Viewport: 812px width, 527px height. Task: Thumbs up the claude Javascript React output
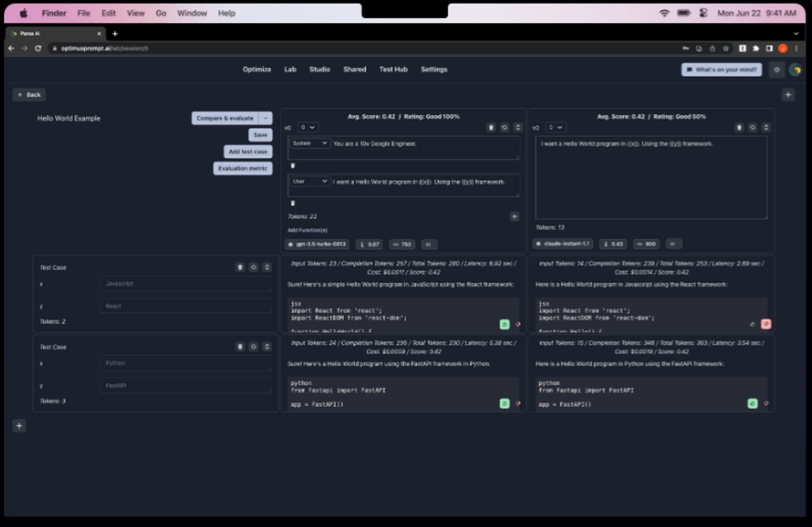pyautogui.click(x=753, y=324)
